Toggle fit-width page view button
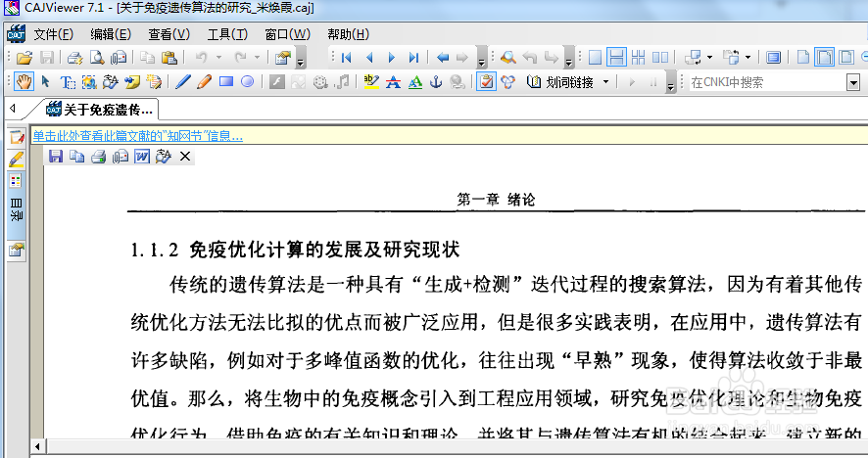Viewport: 868px width, 458px height. 824,57
